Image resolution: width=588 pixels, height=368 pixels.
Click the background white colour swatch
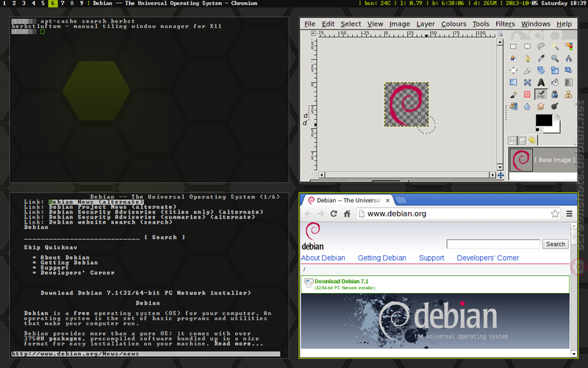click(x=556, y=128)
